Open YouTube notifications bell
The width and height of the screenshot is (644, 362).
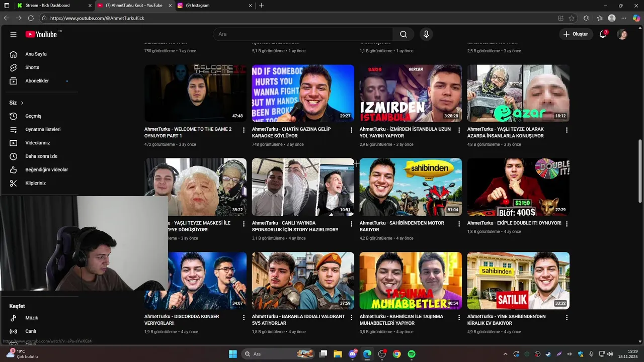[x=603, y=34]
